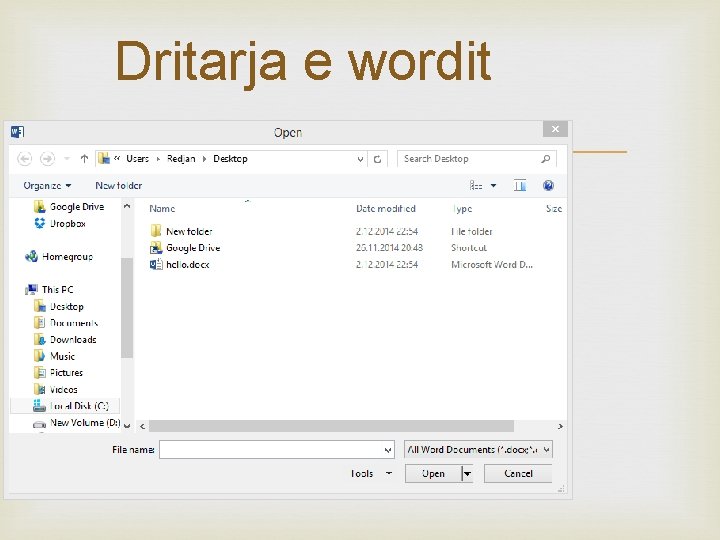Click the horizontal scrollbar right arrow
The width and height of the screenshot is (720, 540).
[x=560, y=426]
